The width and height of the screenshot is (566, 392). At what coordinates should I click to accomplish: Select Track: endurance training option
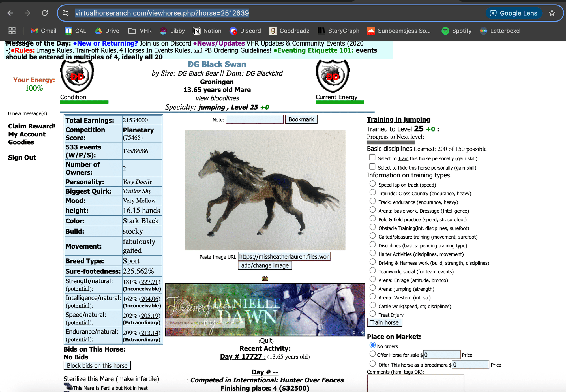[373, 201]
